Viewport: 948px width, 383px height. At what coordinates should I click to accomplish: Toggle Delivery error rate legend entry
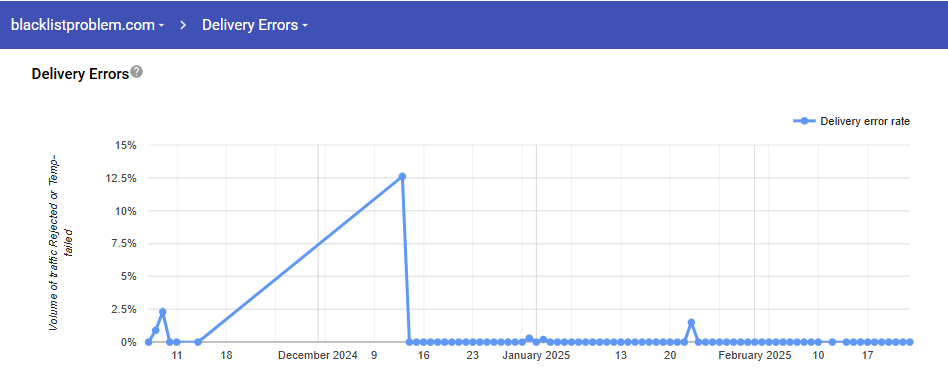click(851, 121)
